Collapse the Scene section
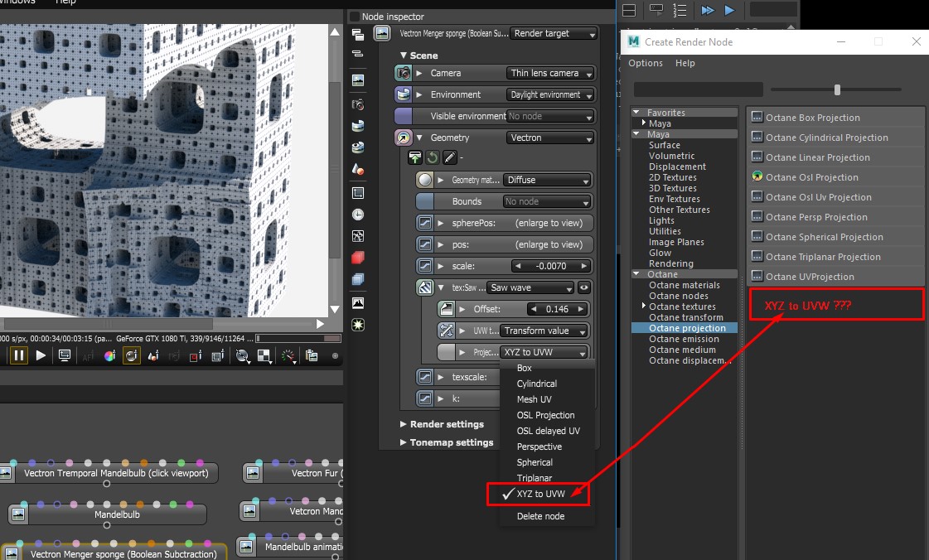Viewport: 929px width, 560px height. click(x=404, y=55)
